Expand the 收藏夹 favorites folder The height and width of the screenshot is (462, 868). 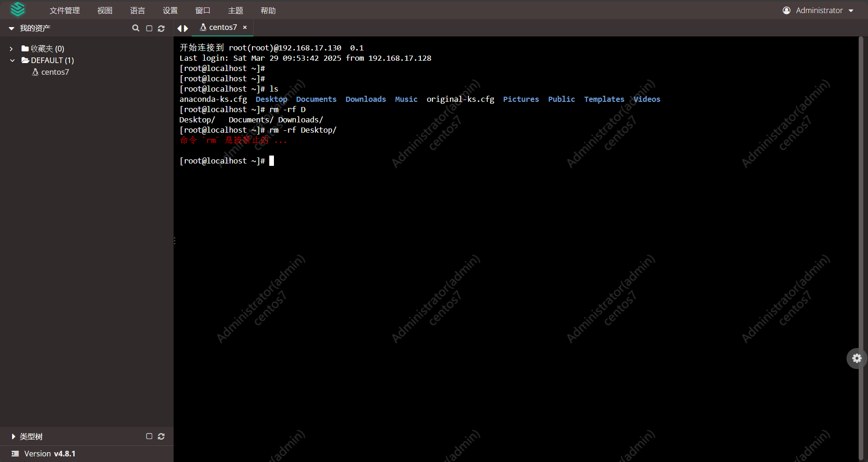11,48
